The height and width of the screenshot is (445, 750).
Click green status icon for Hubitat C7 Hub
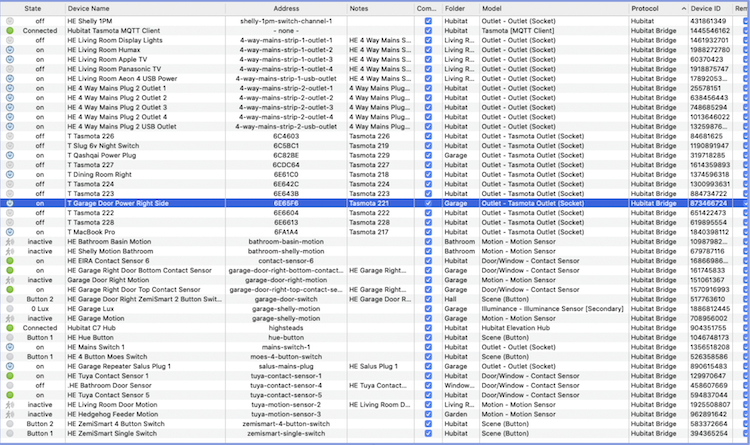(10, 328)
